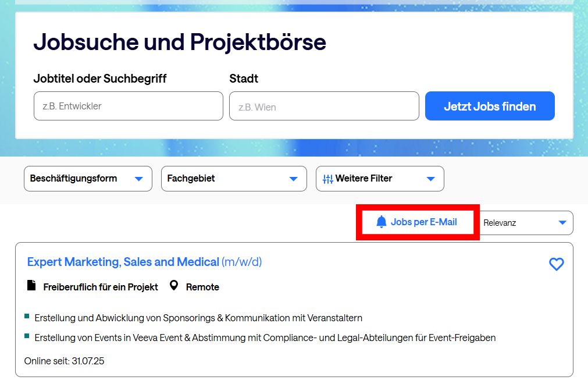Click the document icon beside Freiberuflich

32,286
